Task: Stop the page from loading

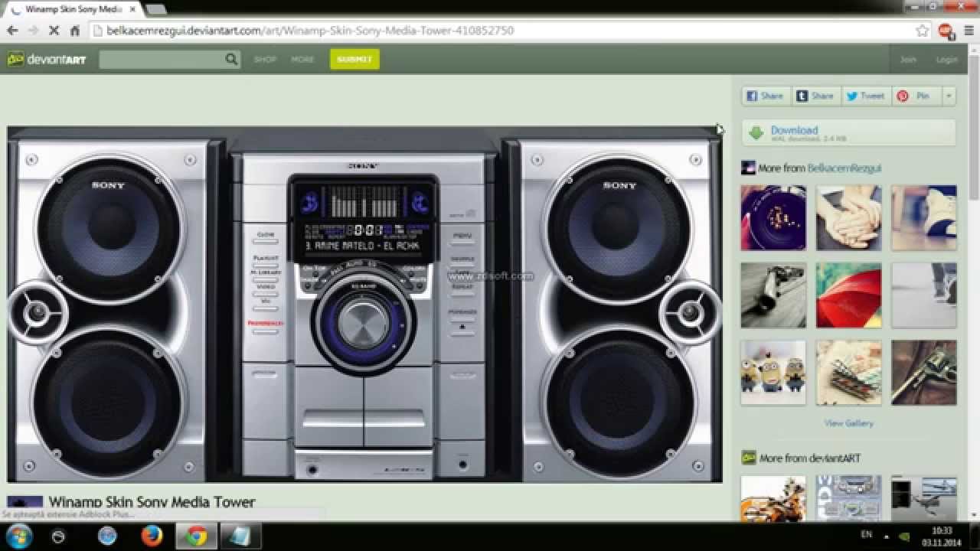Action: (x=54, y=31)
